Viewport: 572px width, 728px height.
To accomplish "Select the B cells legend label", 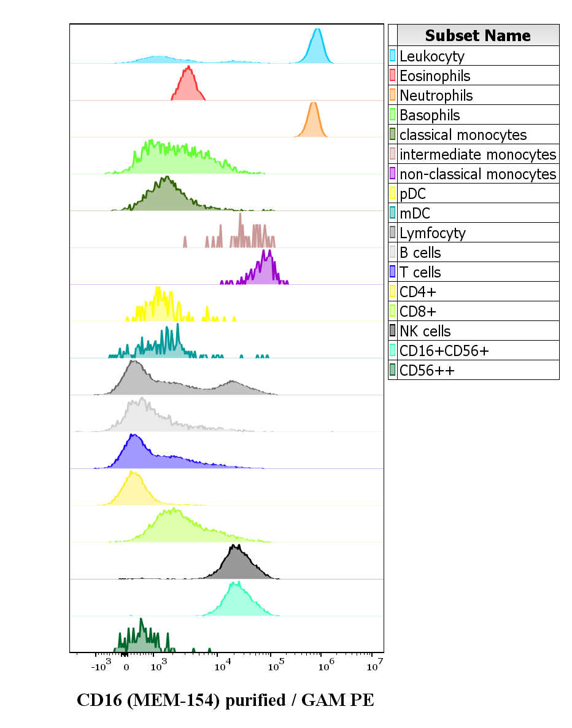I will click(420, 252).
